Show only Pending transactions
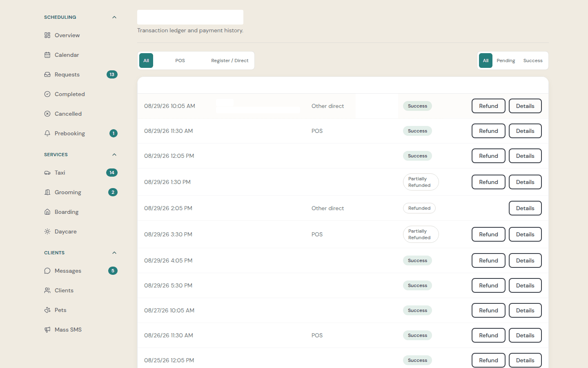 (x=506, y=61)
